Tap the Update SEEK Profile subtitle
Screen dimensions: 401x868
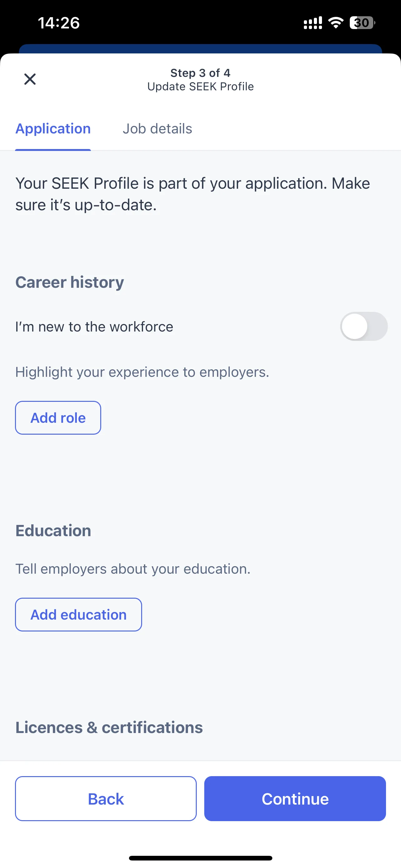(x=200, y=87)
